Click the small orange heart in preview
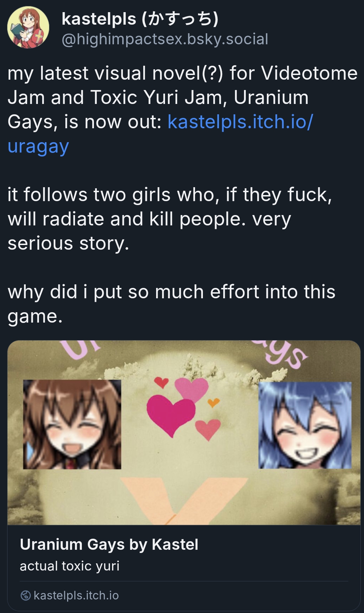 coord(214,403)
